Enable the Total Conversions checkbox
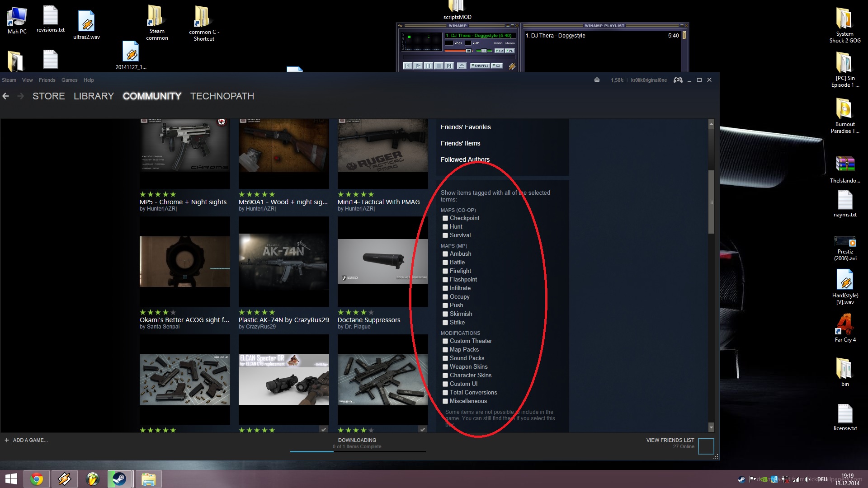The height and width of the screenshot is (488, 868). pyautogui.click(x=445, y=393)
